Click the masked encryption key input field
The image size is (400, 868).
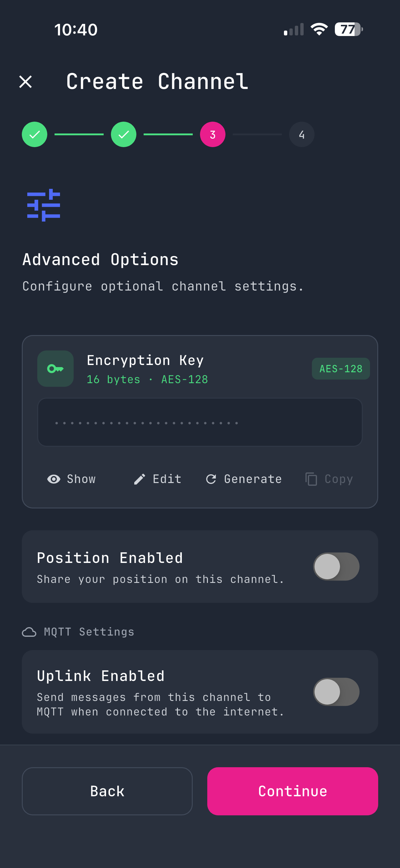click(x=200, y=422)
